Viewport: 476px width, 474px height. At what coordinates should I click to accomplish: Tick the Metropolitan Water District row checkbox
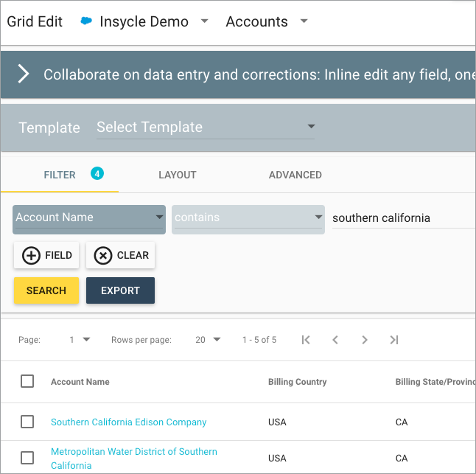click(x=27, y=458)
